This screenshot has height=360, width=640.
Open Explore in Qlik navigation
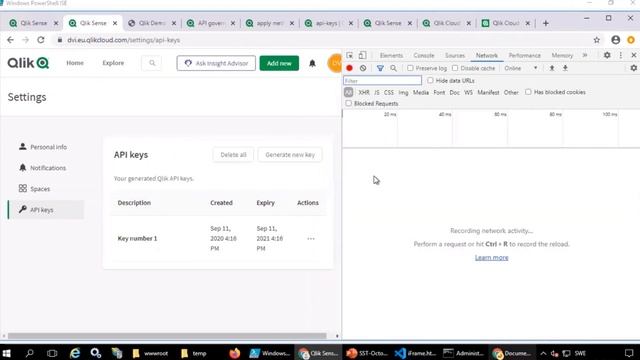coord(113,63)
